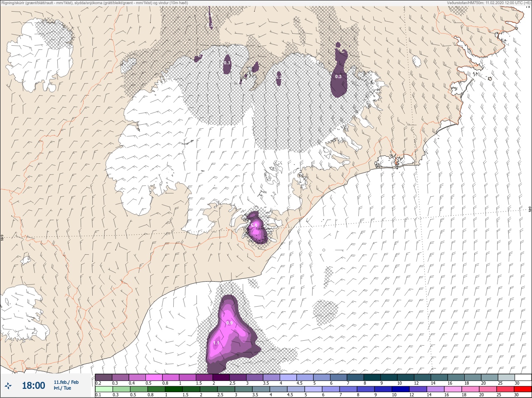532x398 pixels.
Task: Click the 30 label under the top legend row
Action: coord(517,383)
